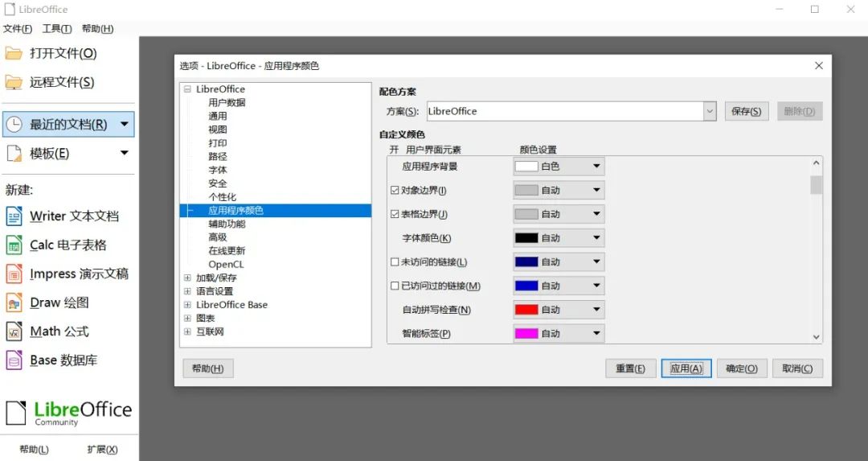Click the 应用 button
Viewport: 868px width, 461px height.
(x=686, y=368)
